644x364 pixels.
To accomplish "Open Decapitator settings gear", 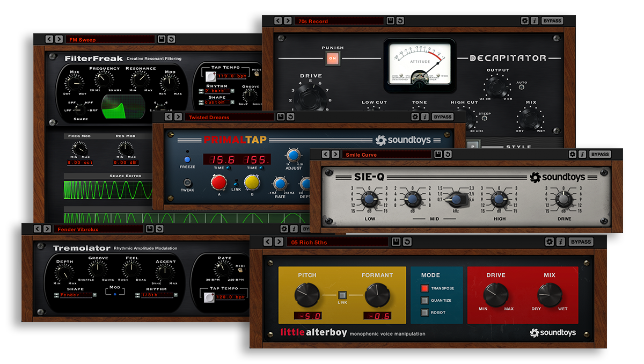I will (525, 21).
